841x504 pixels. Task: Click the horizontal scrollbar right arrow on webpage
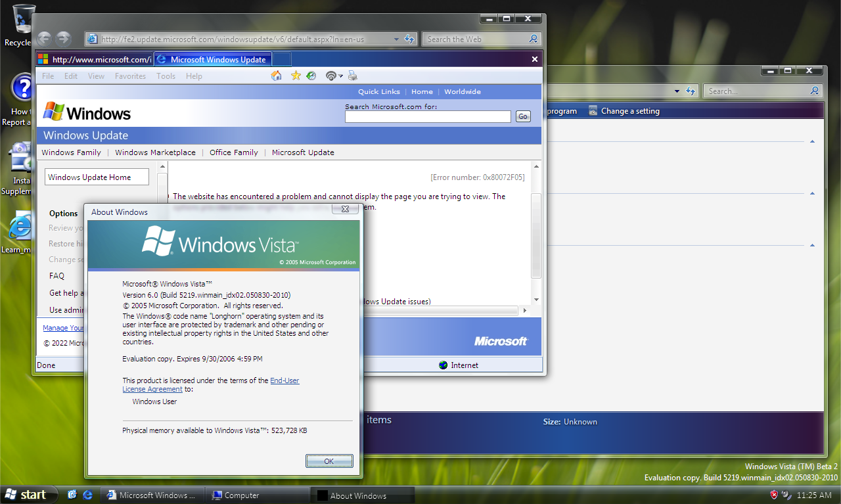[x=524, y=310]
